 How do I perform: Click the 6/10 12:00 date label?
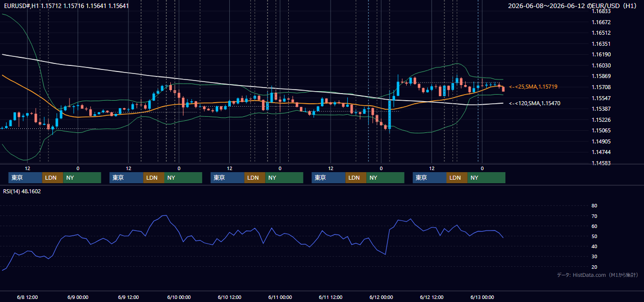[229, 297]
